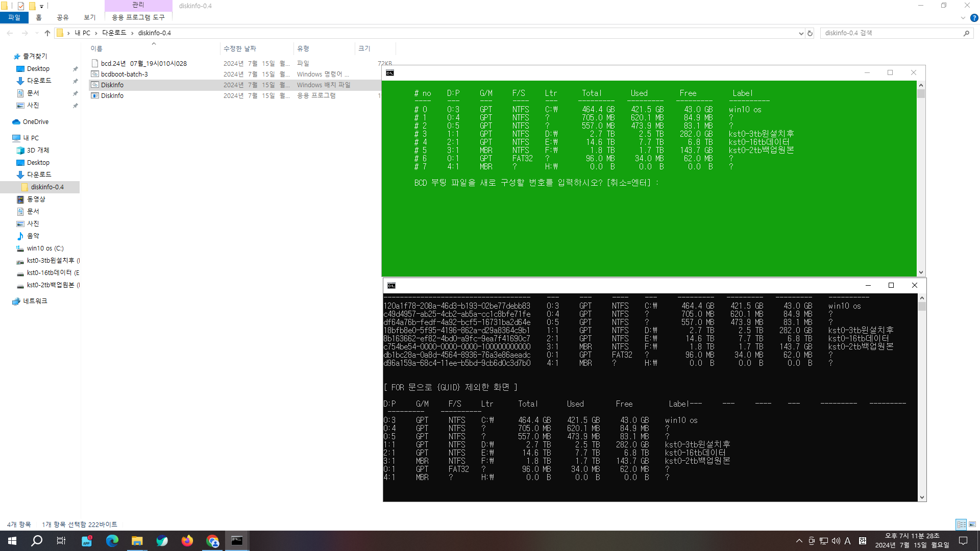Select 내 PC in navigation tree
The width and height of the screenshot is (980, 551).
point(31,138)
